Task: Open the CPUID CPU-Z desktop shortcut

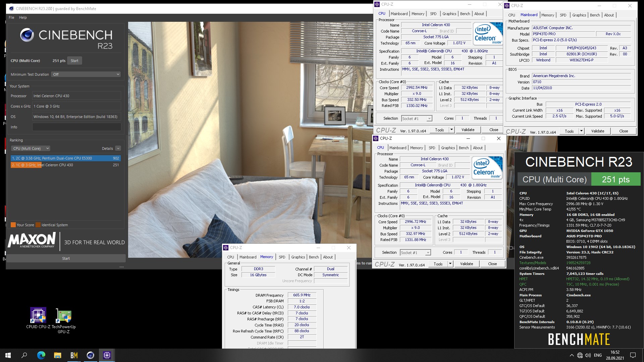Action: pyautogui.click(x=38, y=318)
